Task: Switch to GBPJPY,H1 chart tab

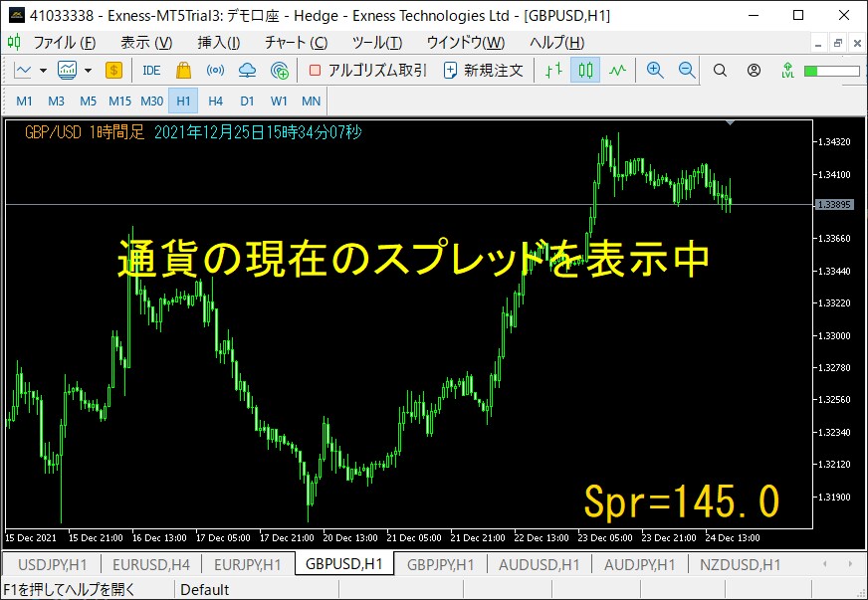Action: coord(441,564)
